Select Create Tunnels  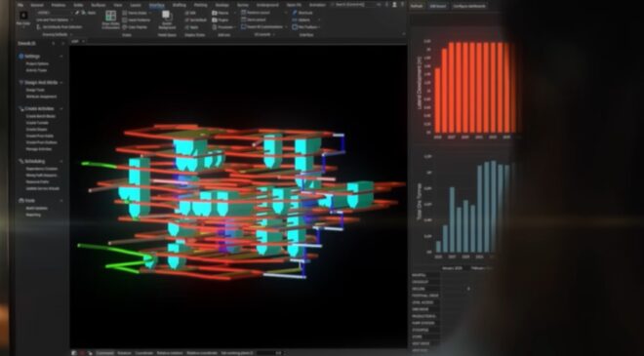37,123
